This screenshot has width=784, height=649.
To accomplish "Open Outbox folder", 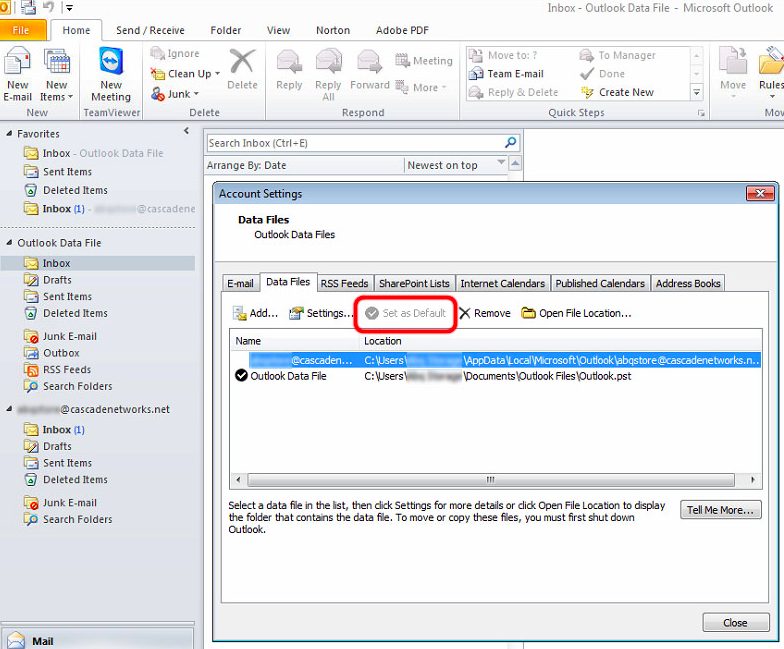I will pos(61,352).
